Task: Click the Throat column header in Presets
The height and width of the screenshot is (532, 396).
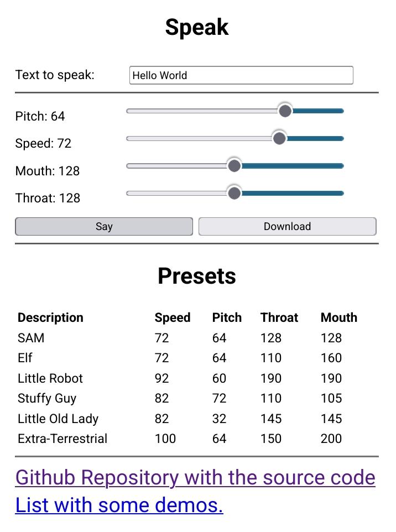Action: [279, 317]
